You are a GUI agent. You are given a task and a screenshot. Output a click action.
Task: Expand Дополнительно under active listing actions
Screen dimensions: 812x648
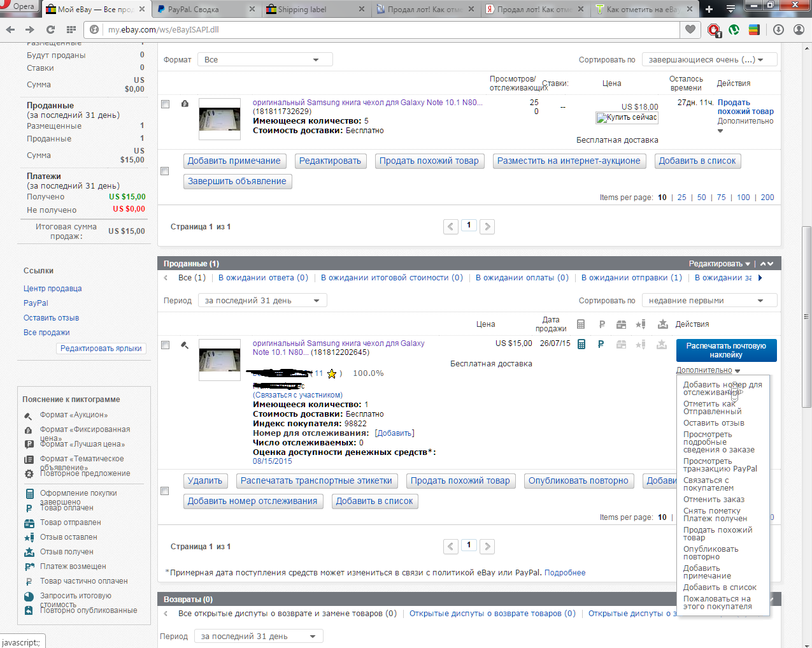coord(746,125)
